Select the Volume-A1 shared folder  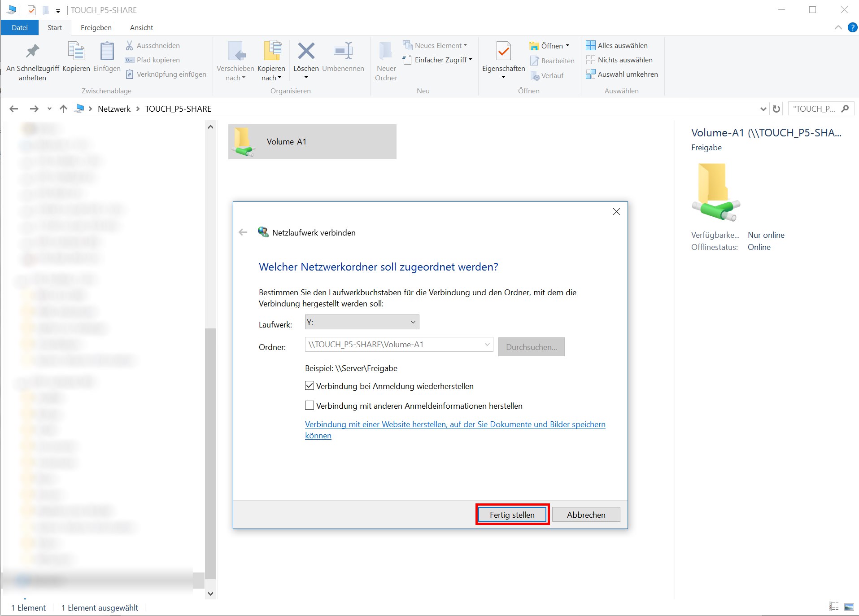click(312, 142)
